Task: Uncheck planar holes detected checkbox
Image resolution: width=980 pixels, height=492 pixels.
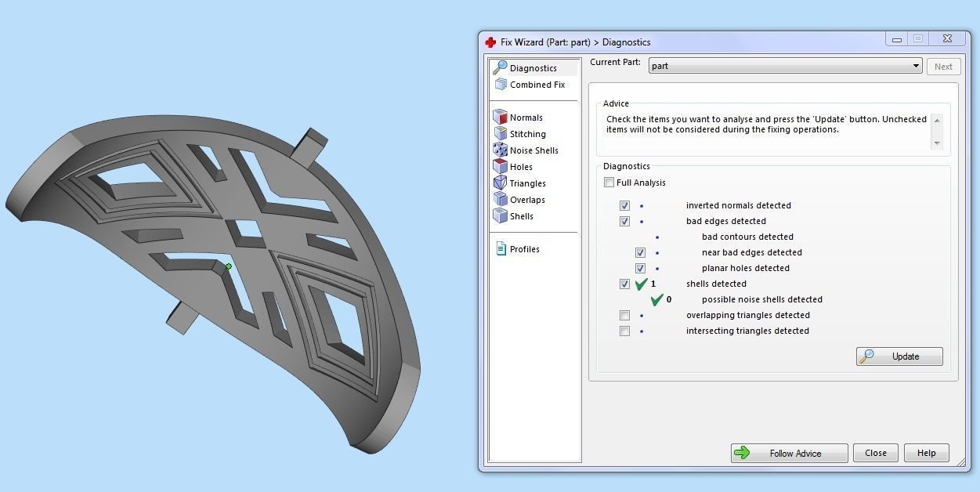Action: pos(640,268)
